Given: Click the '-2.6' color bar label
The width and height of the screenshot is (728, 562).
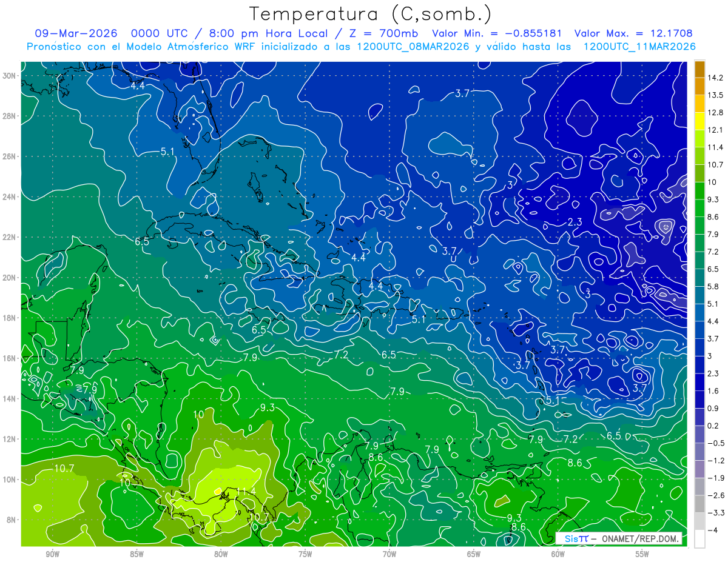Looking at the screenshot, I should (x=715, y=495).
